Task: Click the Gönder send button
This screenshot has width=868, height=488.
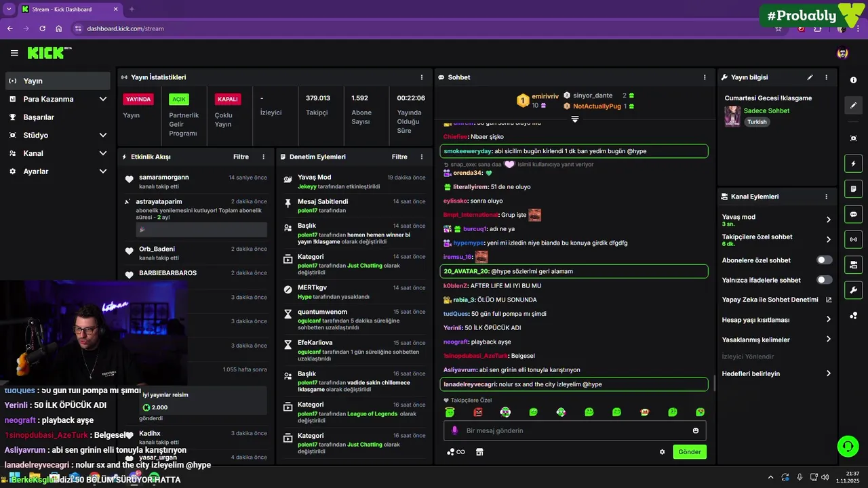Action: tap(690, 452)
